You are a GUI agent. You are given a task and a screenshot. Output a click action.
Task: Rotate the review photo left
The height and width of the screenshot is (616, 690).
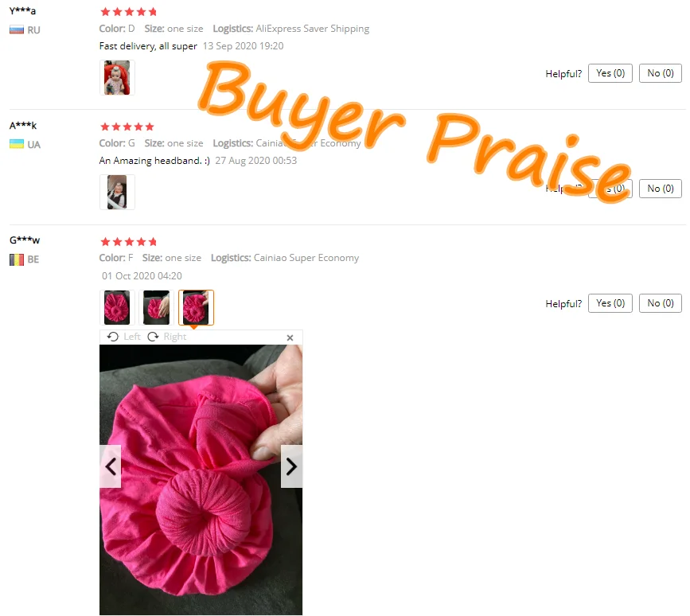123,337
